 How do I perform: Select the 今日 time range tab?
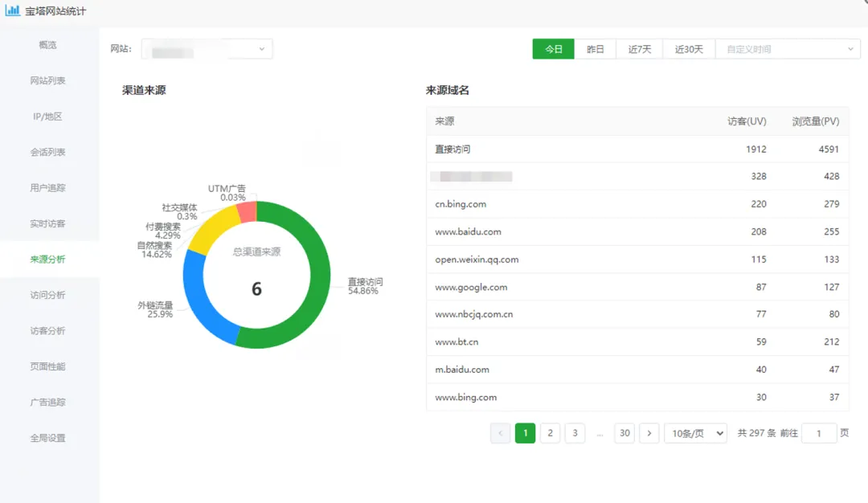(x=553, y=49)
